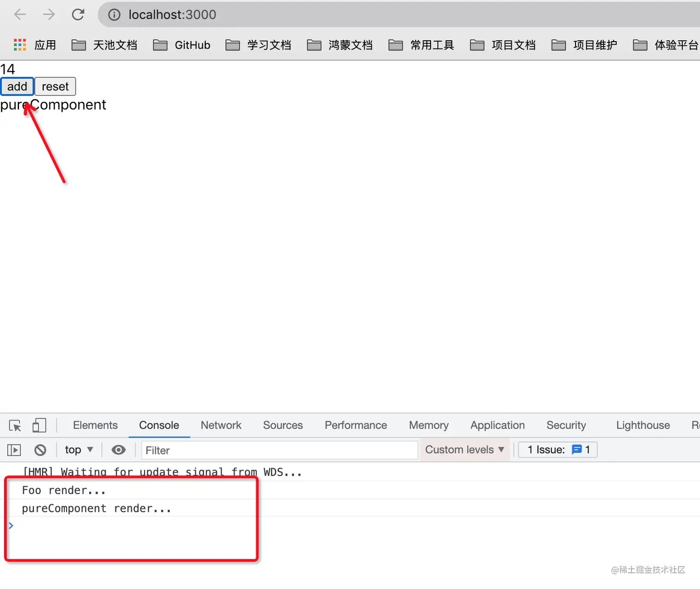The image size is (700, 589).
Task: Click the console prompt chevron
Action: tap(11, 526)
